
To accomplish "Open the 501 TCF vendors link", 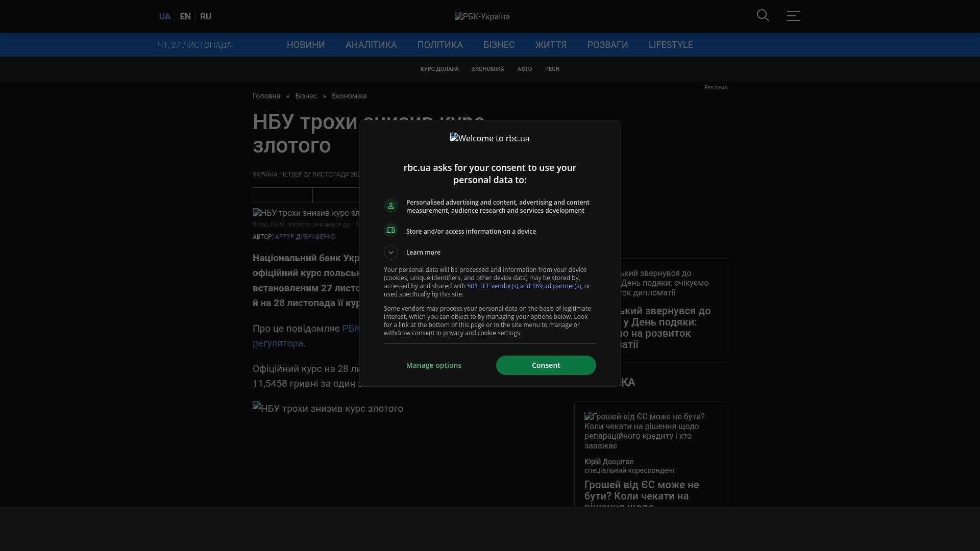I will click(x=524, y=286).
